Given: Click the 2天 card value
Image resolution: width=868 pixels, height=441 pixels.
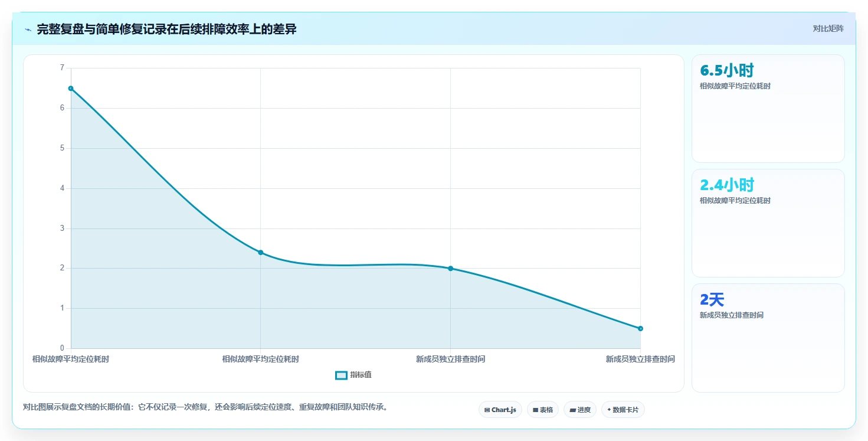Looking at the screenshot, I should (x=712, y=299).
